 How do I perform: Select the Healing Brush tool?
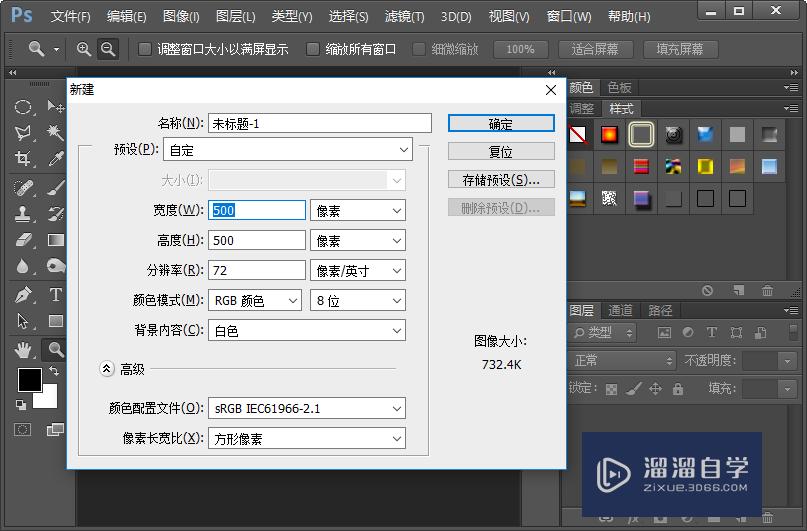coord(23,188)
